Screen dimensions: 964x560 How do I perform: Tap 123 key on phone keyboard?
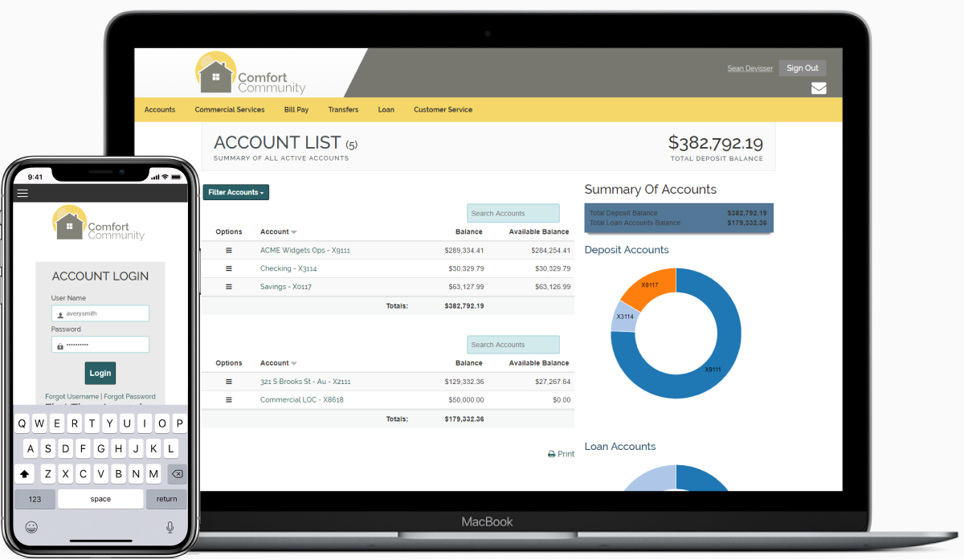coord(35,499)
